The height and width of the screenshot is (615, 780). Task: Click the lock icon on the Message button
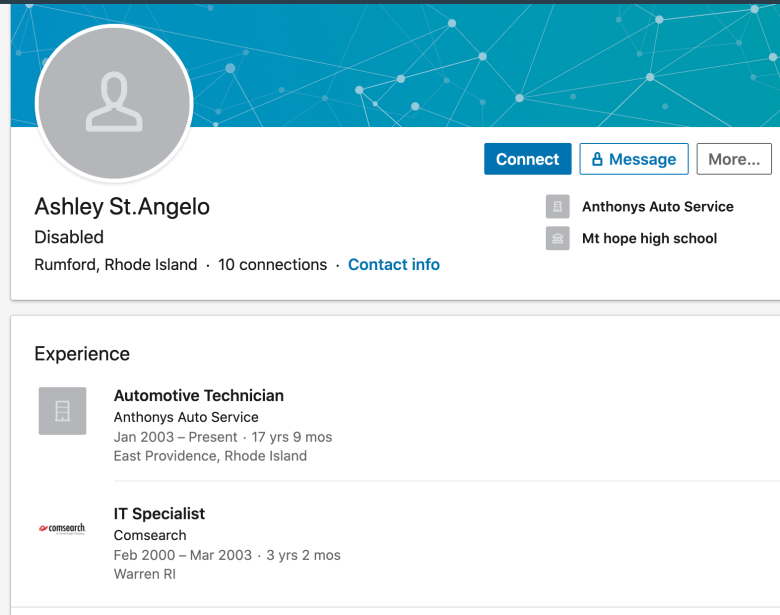coord(597,160)
